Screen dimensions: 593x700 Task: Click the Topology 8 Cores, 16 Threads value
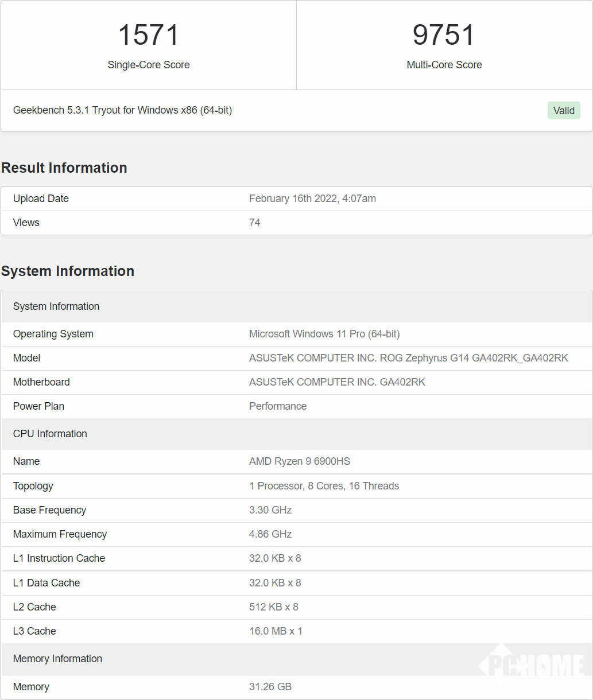[324, 486]
